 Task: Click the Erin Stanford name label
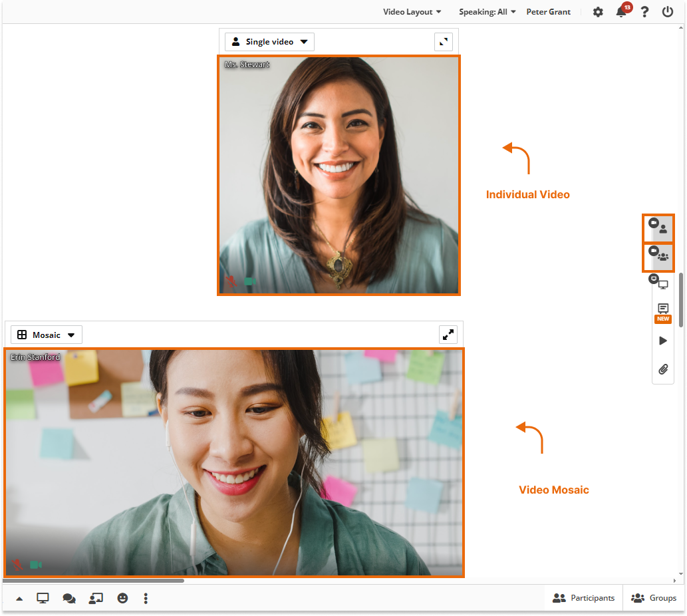coord(35,357)
